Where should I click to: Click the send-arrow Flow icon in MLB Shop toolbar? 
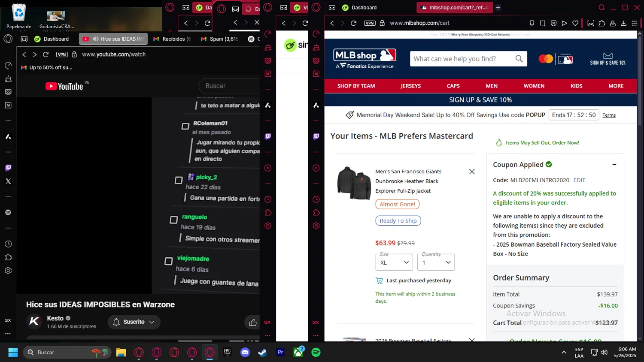pyautogui.click(x=565, y=23)
